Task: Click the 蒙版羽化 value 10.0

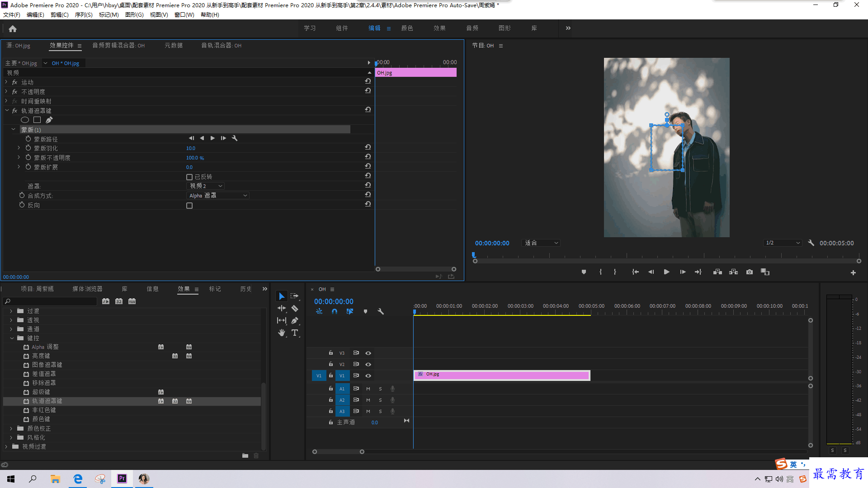Action: (x=191, y=148)
